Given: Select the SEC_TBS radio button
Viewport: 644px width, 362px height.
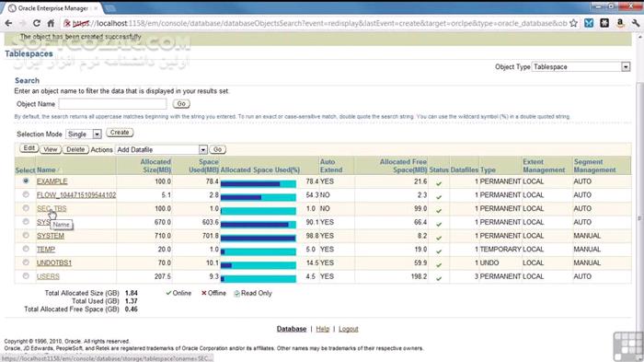Looking at the screenshot, I should point(26,208).
